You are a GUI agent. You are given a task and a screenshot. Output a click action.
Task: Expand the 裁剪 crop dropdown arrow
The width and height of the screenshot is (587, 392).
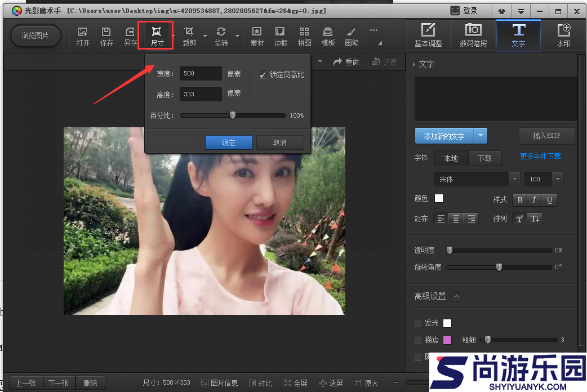[x=205, y=36]
